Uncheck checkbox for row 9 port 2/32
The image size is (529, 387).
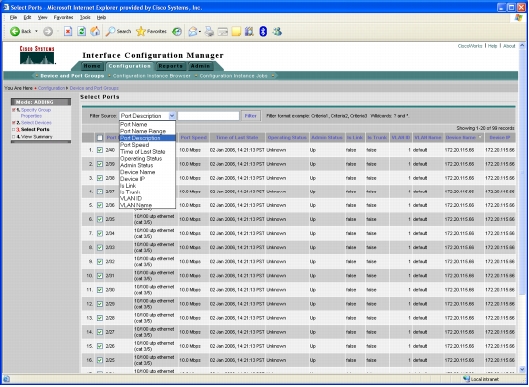[x=100, y=261]
